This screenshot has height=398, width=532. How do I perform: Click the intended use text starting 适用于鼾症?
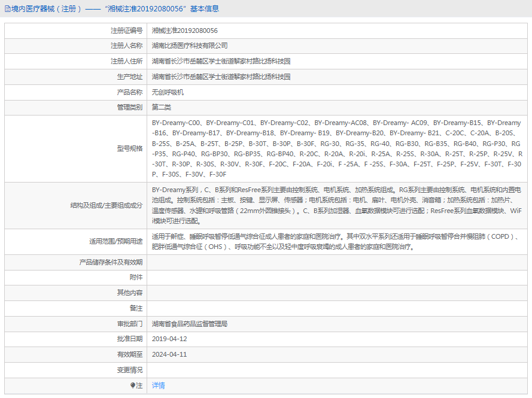tap(335, 241)
